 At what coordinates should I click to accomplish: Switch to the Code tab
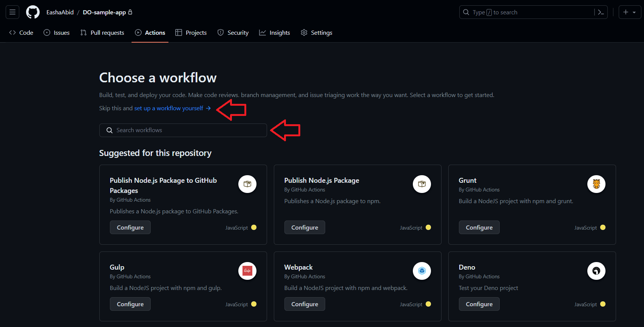click(21, 32)
